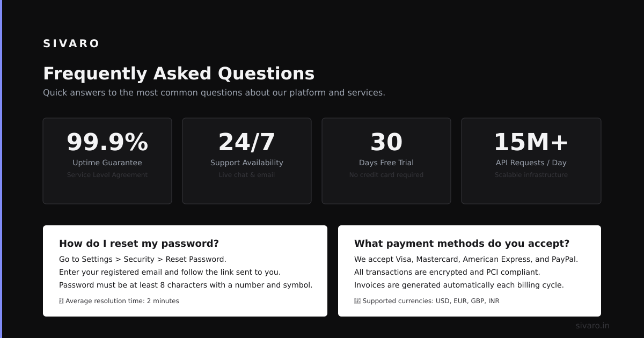Screen dimensions: 644x338
Task: Click 'Average resolution time: 2 minutes' note
Action: pyautogui.click(x=122, y=301)
